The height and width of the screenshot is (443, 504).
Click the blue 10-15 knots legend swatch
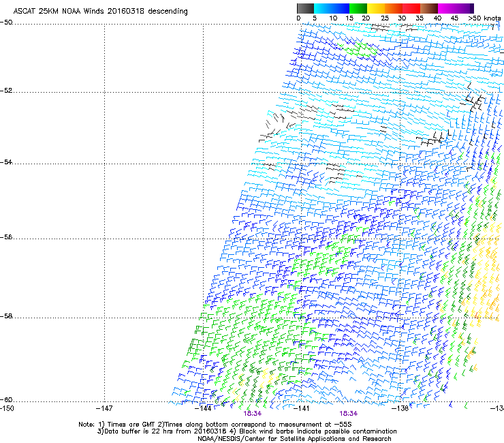[341, 8]
